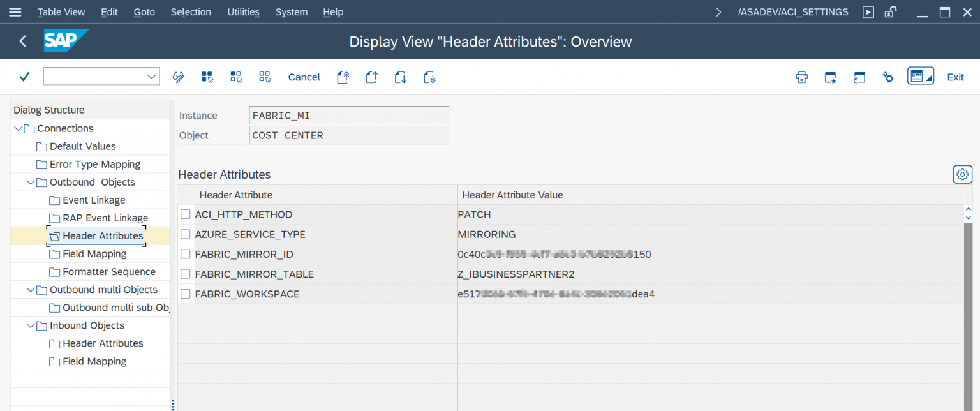980x411 pixels.
Task: Open the Table View menu
Action: pyautogui.click(x=61, y=12)
